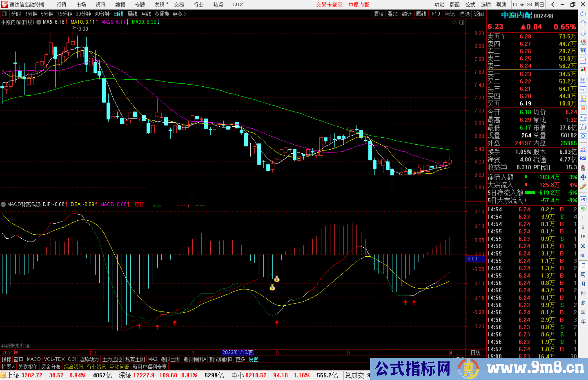Image resolution: width=588 pixels, height=380 pixels.
Task: Toggle the MA lines round check icon
Action: click(39, 22)
